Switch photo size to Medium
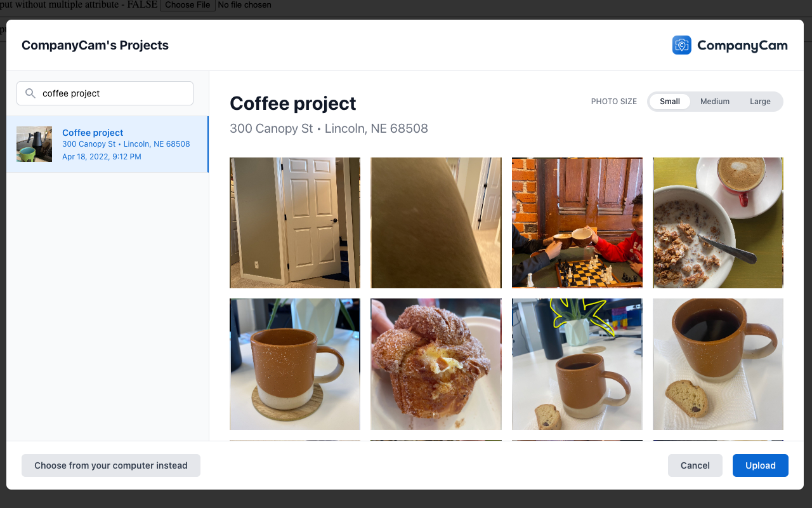 (714, 101)
